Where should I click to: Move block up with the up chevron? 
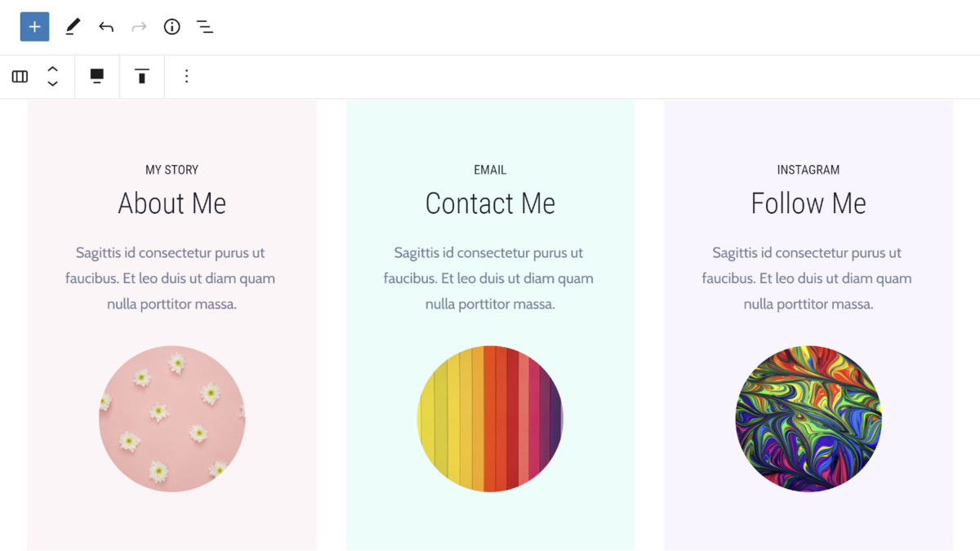click(52, 69)
